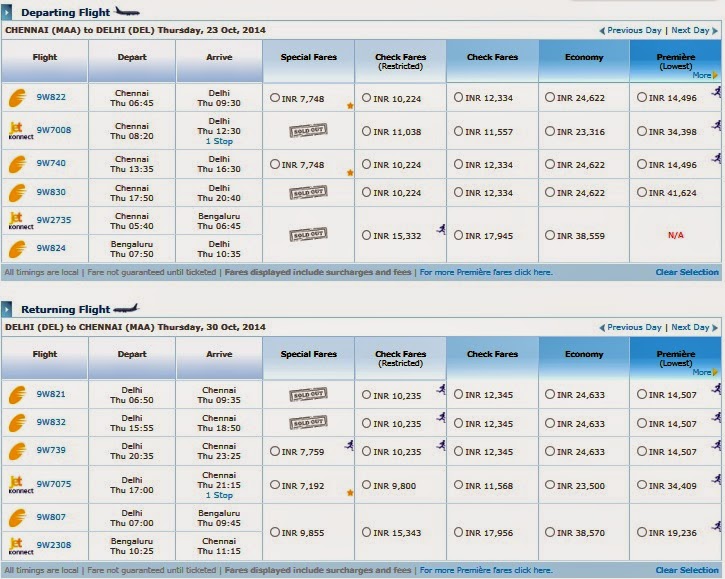The image size is (725, 579).
Task: Go to Previous Day for the returning flight
Action: click(630, 327)
